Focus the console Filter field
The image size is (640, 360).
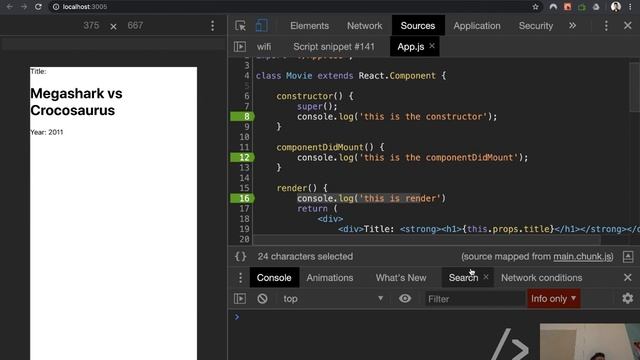click(475, 299)
